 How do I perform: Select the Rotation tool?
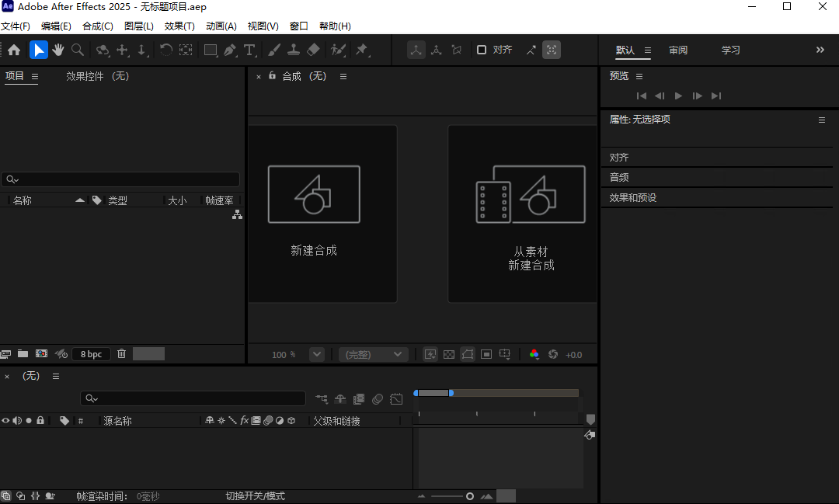point(166,50)
